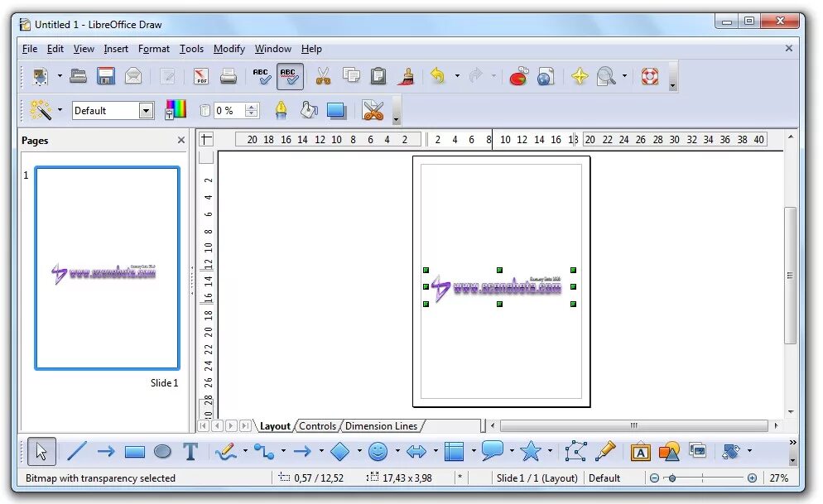Click the Cut scissors icon
823x504 pixels.
coord(323,77)
